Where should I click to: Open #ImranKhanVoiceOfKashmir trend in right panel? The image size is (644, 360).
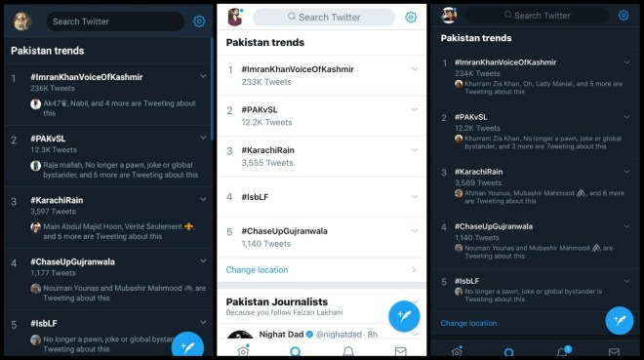505,62
